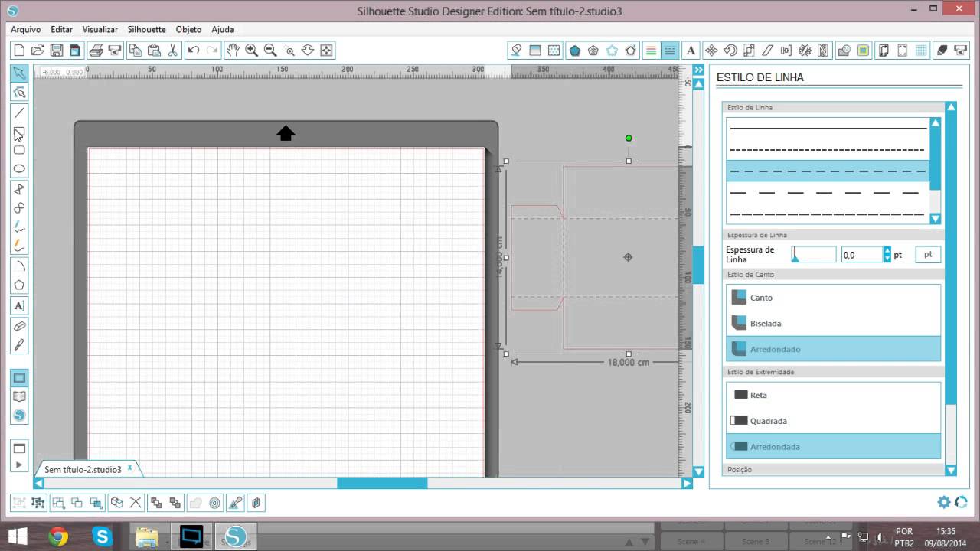Adjust the Espessura de Linha slider
This screenshot has height=551, width=980.
tap(813, 255)
